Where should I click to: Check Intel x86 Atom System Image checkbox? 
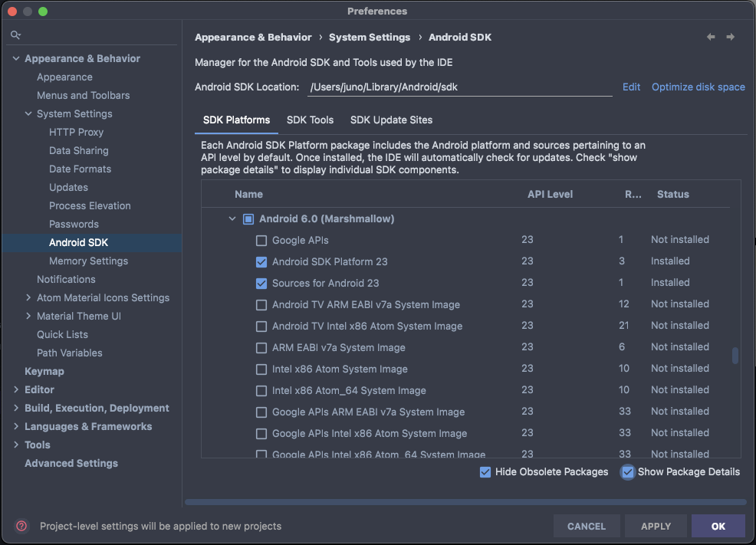point(261,369)
